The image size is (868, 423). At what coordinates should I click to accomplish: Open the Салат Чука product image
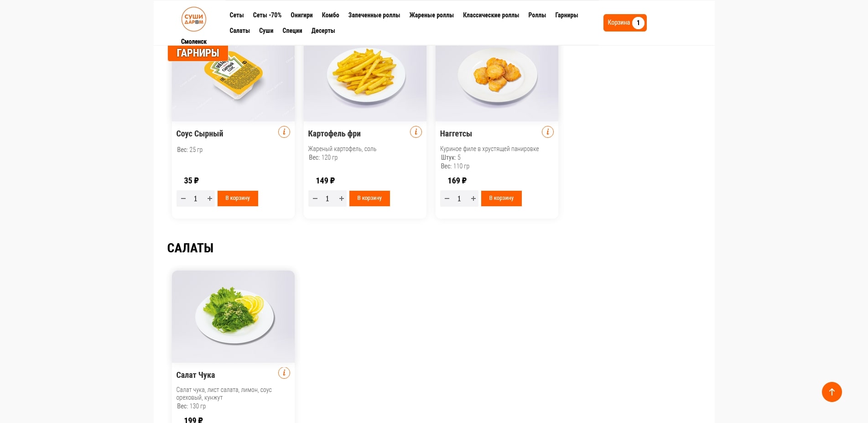click(233, 316)
